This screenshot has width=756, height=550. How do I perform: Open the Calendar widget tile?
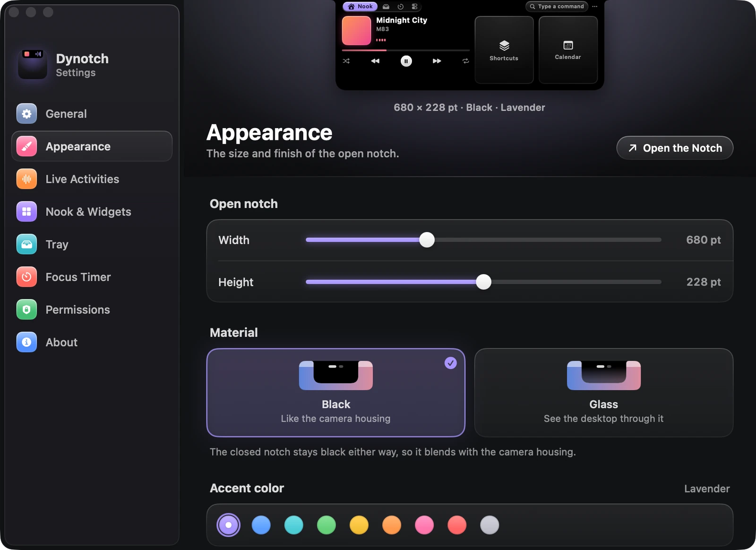point(568,50)
